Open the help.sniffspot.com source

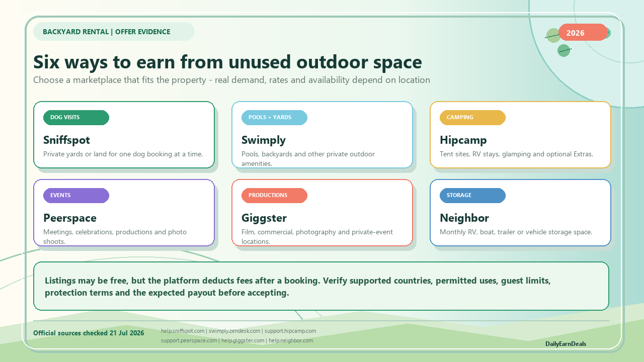pyautogui.click(x=183, y=331)
